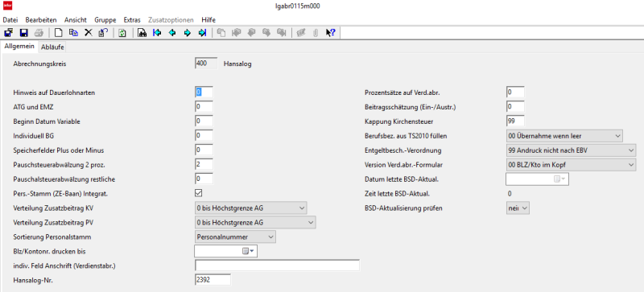Click Pauschalsteuerabwälzung restliche field
The height and width of the screenshot is (292, 644).
pos(204,179)
